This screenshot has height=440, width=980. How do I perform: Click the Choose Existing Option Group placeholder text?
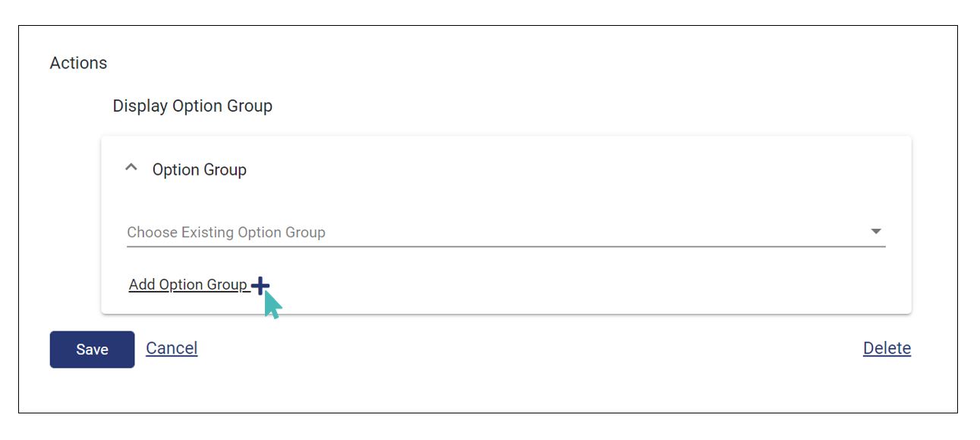226,233
